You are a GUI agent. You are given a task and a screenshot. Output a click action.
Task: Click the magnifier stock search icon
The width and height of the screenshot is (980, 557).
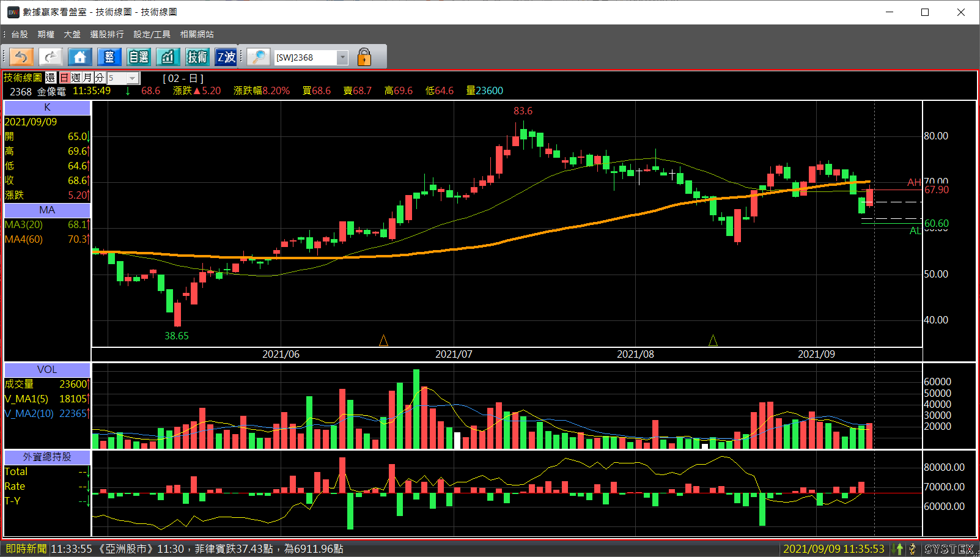[259, 57]
